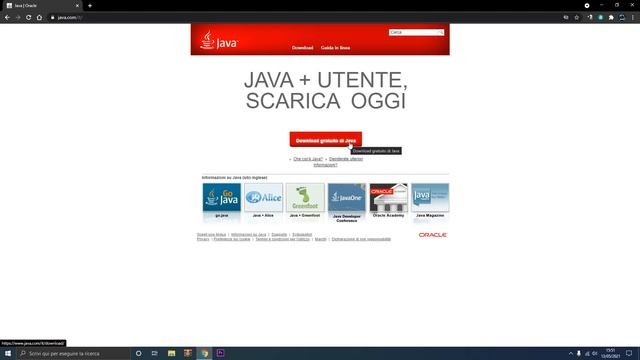Viewport: 640px width, 360px height.
Task: Open Guida in linea in the header
Action: pyautogui.click(x=335, y=48)
